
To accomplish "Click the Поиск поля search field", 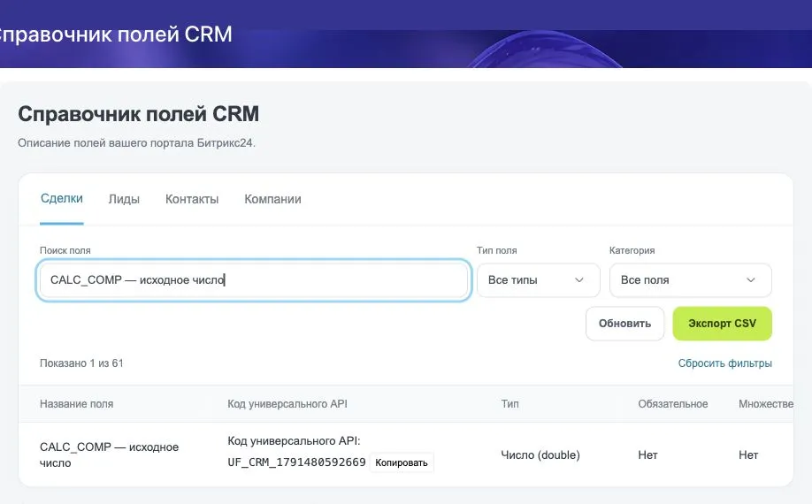I will 254,280.
